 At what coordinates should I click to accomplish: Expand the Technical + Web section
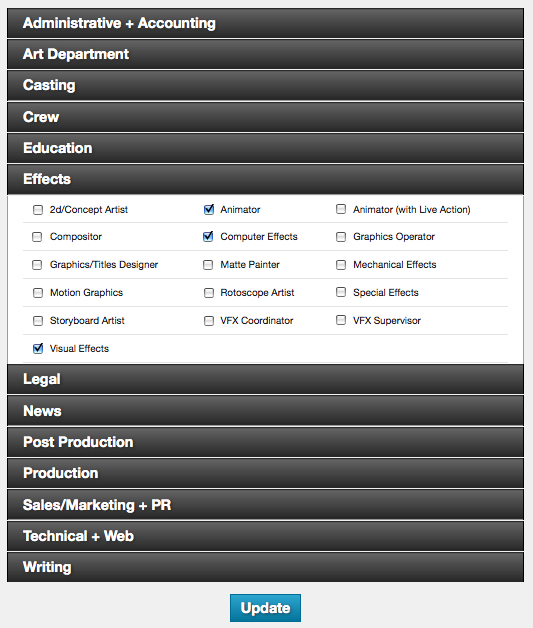[x=265, y=536]
